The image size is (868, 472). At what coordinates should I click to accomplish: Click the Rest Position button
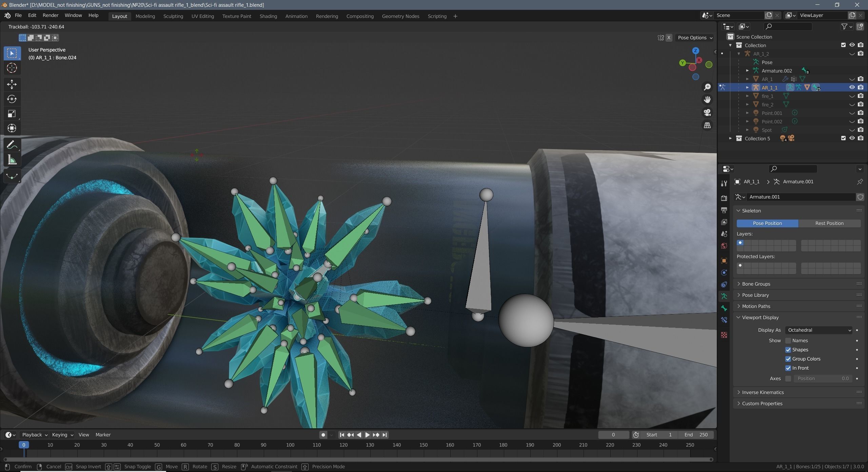829,223
